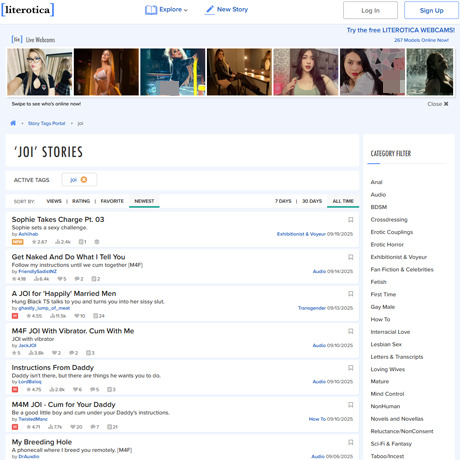Sort stories by Rating

click(81, 201)
